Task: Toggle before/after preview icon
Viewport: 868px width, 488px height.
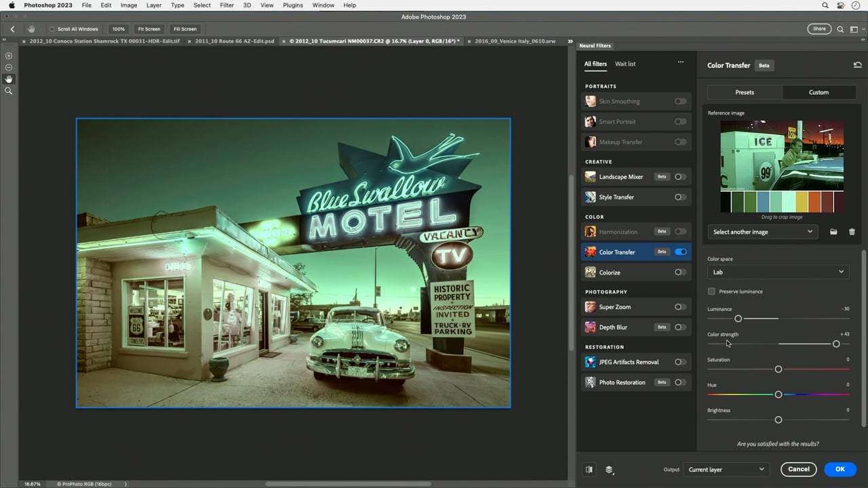Action: 589,469
